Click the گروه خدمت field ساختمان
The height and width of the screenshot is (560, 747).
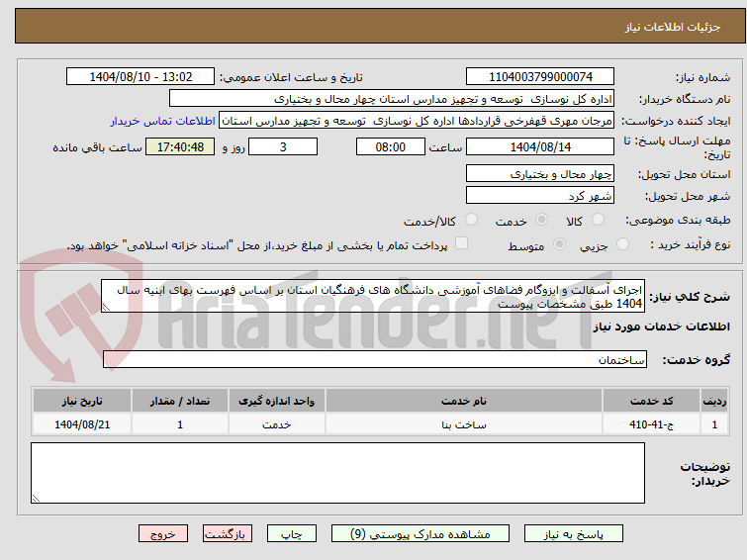374,359
